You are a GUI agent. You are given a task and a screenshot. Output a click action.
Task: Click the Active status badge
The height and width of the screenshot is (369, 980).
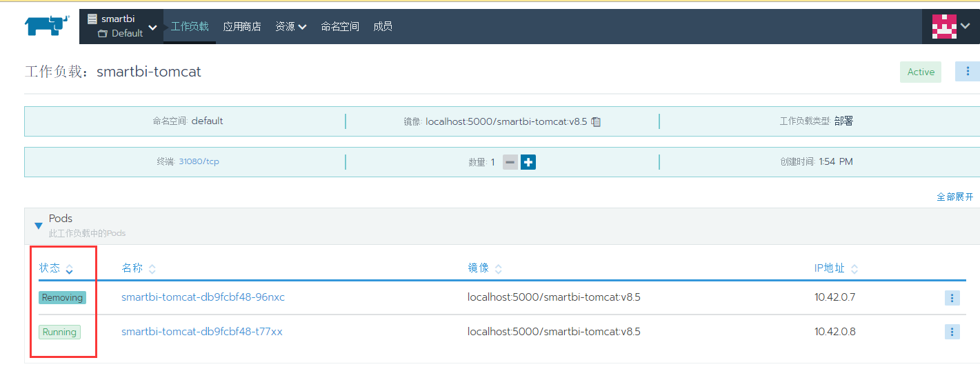pyautogui.click(x=921, y=72)
